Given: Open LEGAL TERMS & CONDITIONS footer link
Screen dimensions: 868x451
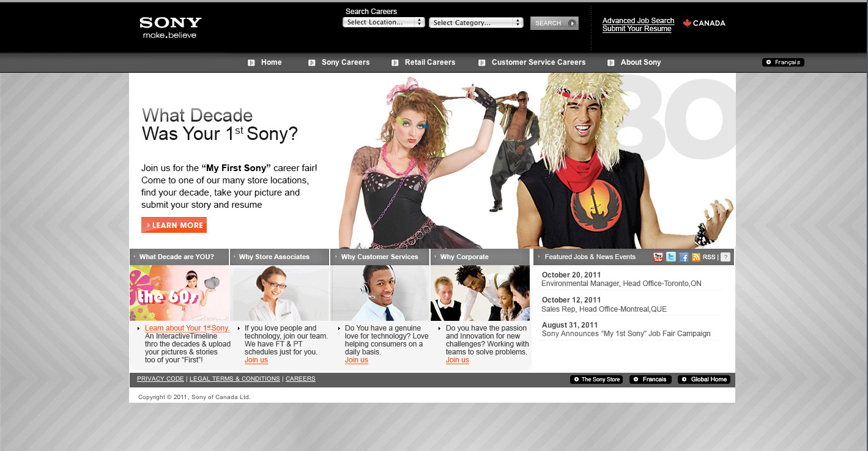Looking at the screenshot, I should pyautogui.click(x=235, y=379).
